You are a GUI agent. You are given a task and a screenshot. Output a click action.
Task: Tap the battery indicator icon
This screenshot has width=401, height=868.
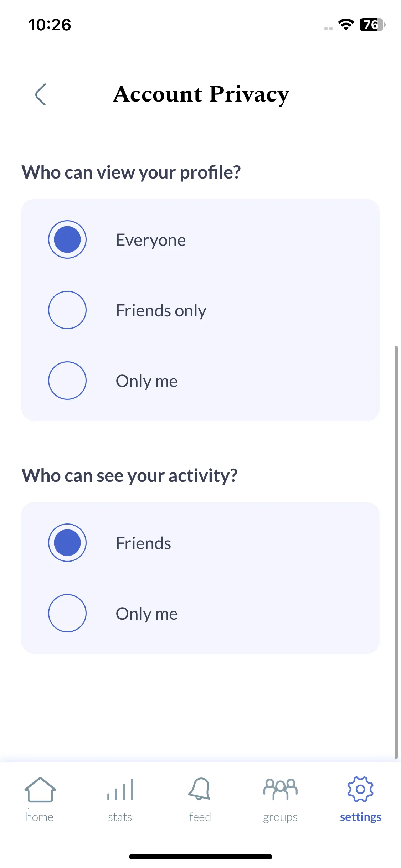[x=372, y=25]
